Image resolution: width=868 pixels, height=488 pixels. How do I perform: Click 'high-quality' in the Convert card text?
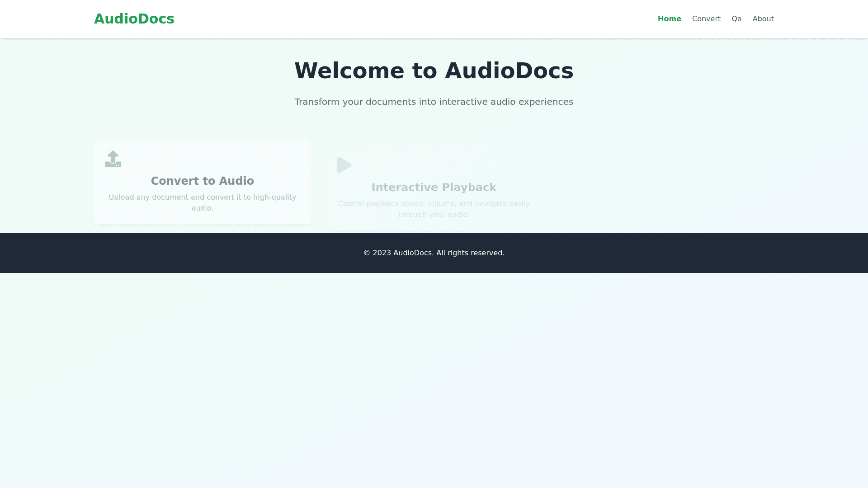[274, 197]
